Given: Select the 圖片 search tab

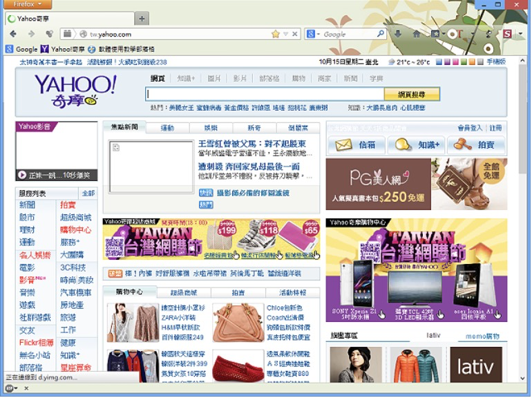Looking at the screenshot, I should (x=213, y=78).
